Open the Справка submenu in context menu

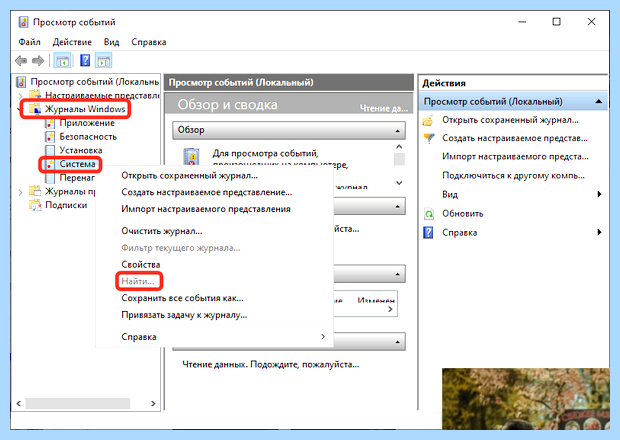point(214,337)
